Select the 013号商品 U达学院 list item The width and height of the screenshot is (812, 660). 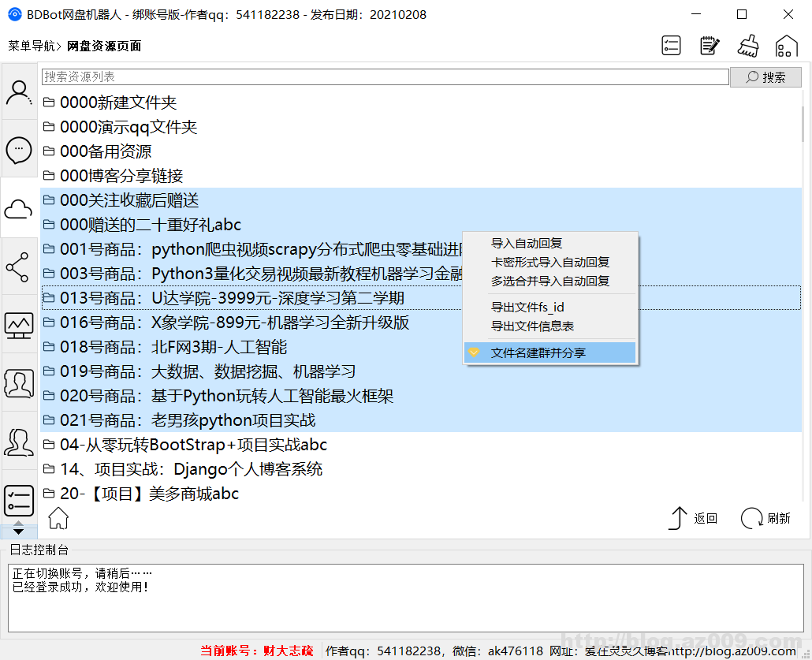(237, 297)
